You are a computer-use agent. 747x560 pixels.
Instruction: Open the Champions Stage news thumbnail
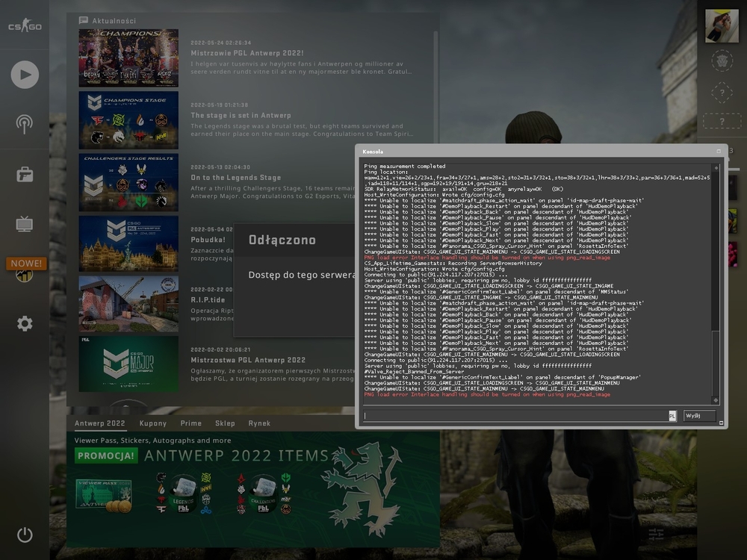coord(128,120)
